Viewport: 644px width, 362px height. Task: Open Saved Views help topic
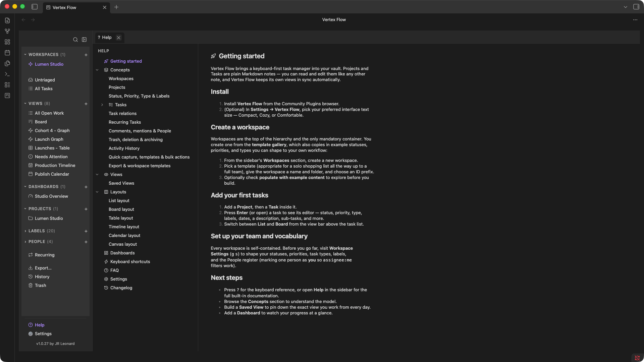point(121,183)
